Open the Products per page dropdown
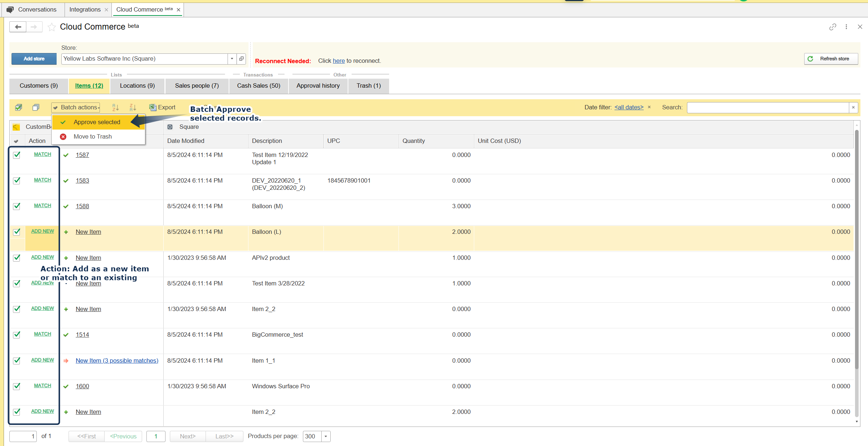This screenshot has height=446, width=868. [x=326, y=436]
